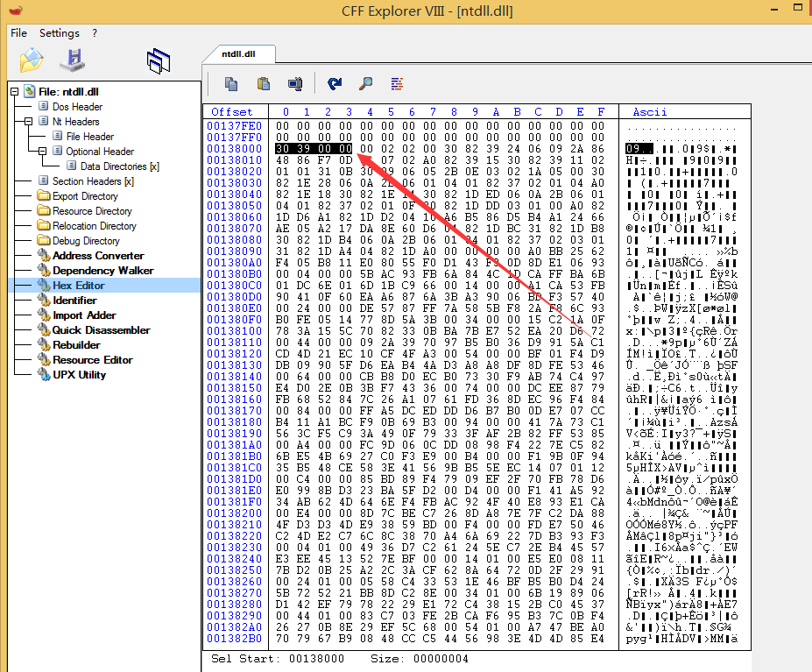Paste data with the clipboard icon
Screen dimensions: 812x672
[264, 83]
